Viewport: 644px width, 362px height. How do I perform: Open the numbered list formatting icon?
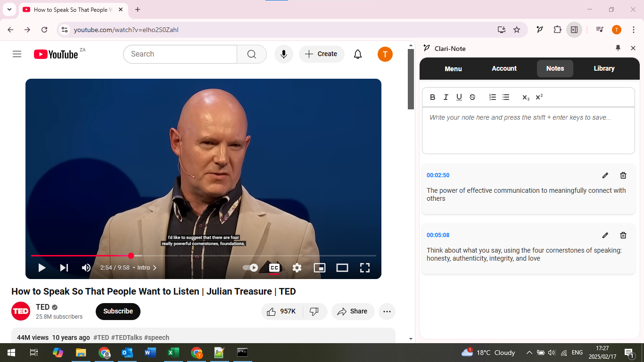pos(493,97)
